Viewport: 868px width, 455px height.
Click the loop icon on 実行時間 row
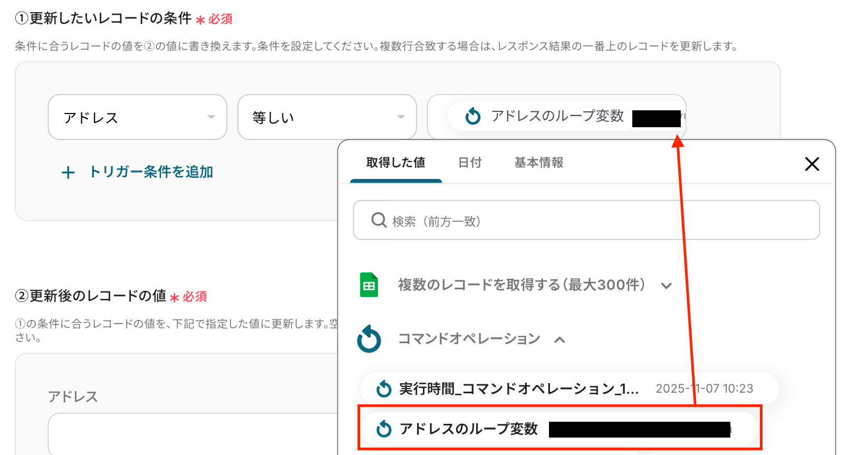[384, 389]
